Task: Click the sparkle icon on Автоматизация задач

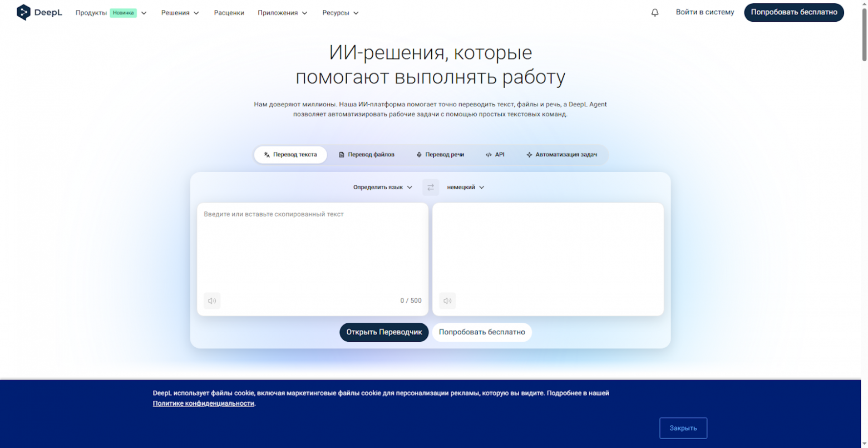Action: pos(529,155)
